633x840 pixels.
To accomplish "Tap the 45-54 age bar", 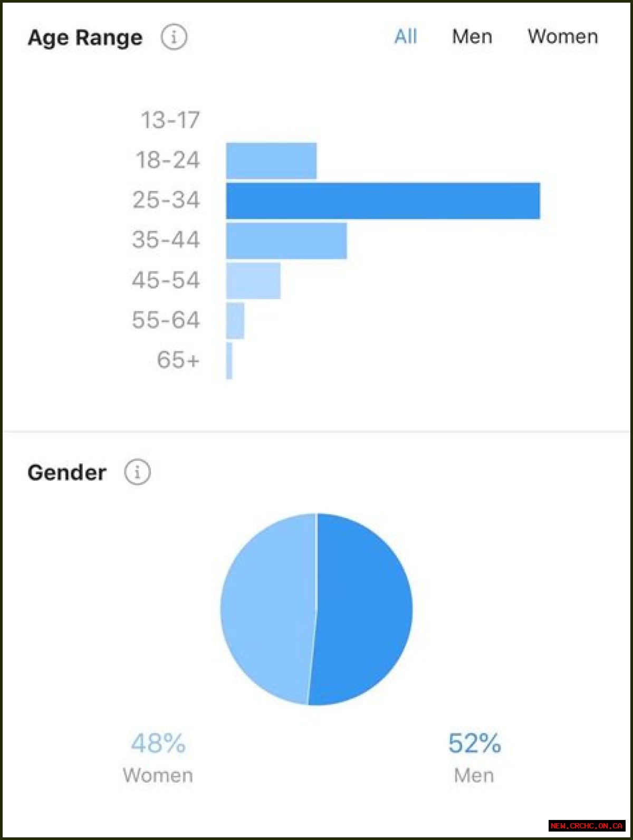I will click(x=253, y=281).
